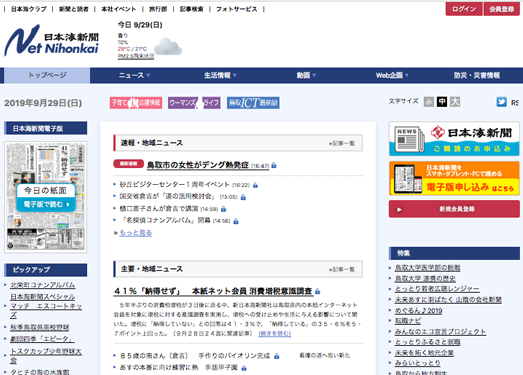Image resolution: width=523 pixels, height=375 pixels.
Task: Click the ログイン button
Action: [464, 9]
